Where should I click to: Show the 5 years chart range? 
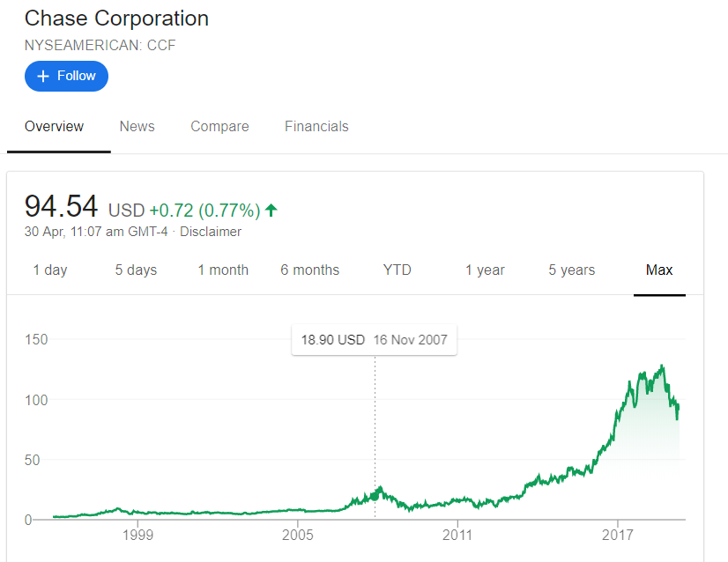(571, 270)
